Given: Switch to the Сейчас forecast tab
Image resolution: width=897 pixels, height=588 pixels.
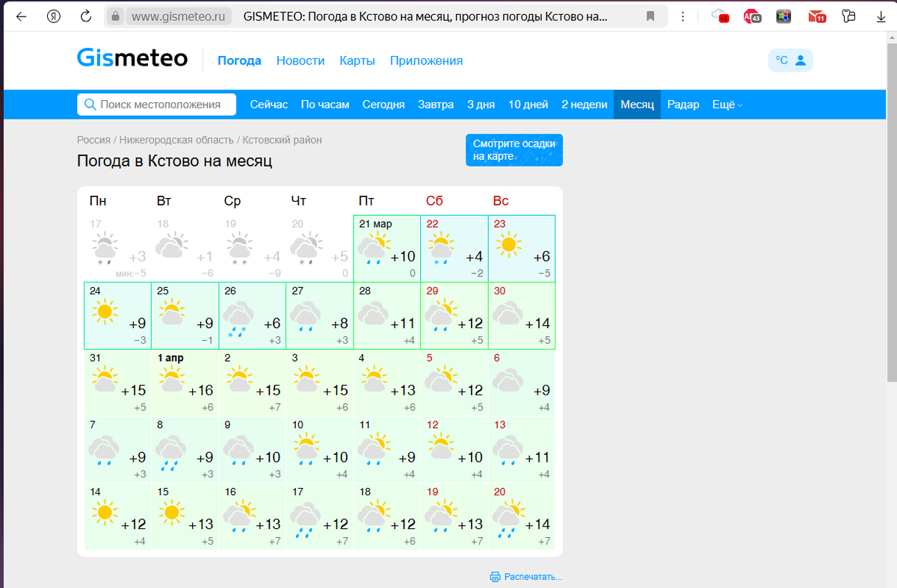Looking at the screenshot, I should point(269,105).
